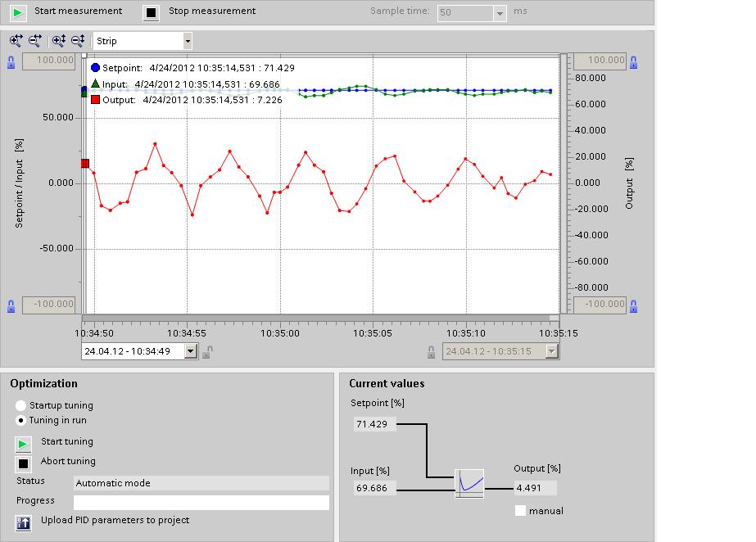Click the Setpoint [%] value field 71.429
The width and height of the screenshot is (756, 542).
coord(374,424)
